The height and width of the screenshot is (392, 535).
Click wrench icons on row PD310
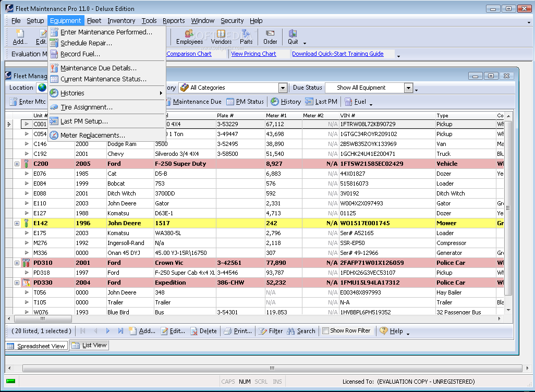[x=26, y=263]
